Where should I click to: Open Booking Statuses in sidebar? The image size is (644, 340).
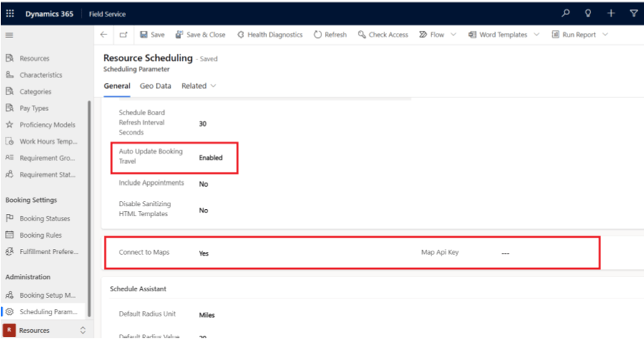[44, 218]
